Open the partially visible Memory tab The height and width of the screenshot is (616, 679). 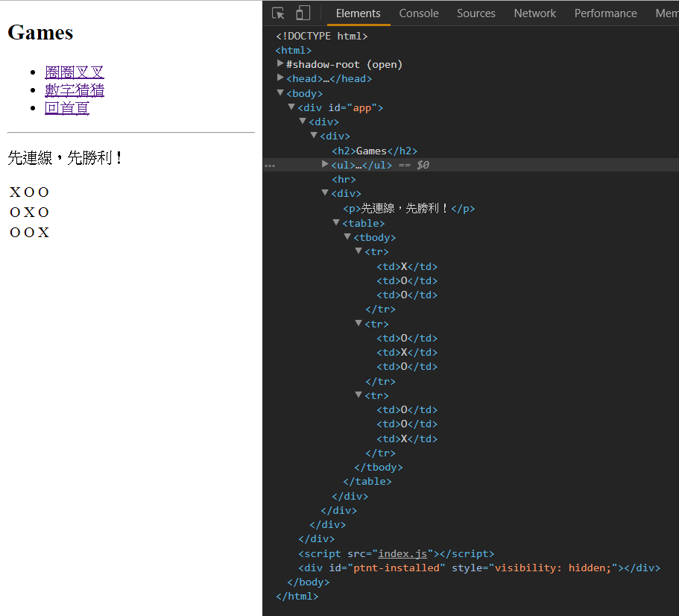coord(667,13)
